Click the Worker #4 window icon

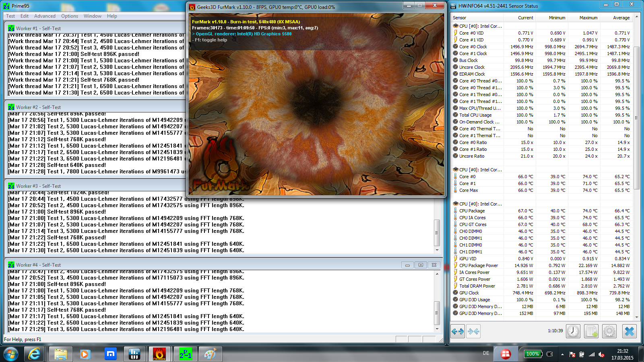[11, 265]
